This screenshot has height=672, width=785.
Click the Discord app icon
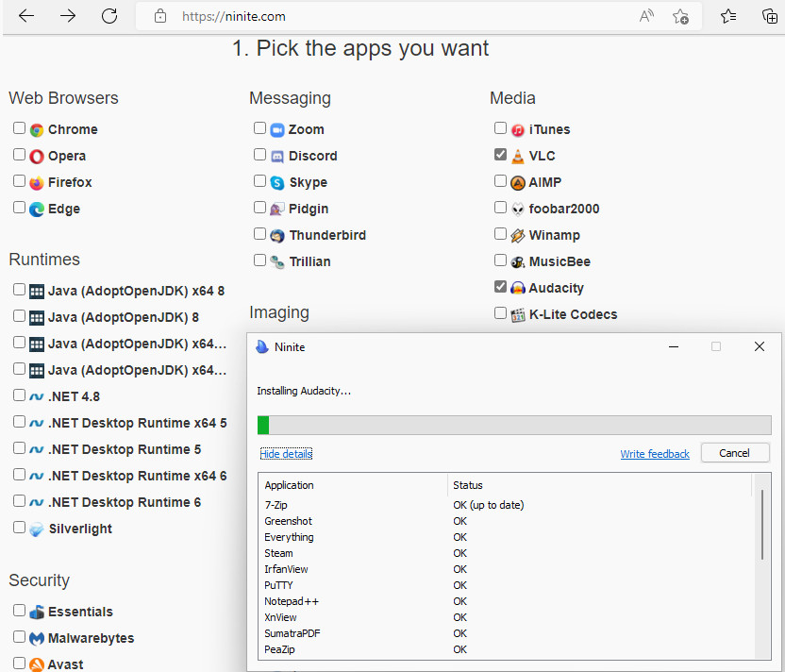click(x=277, y=157)
